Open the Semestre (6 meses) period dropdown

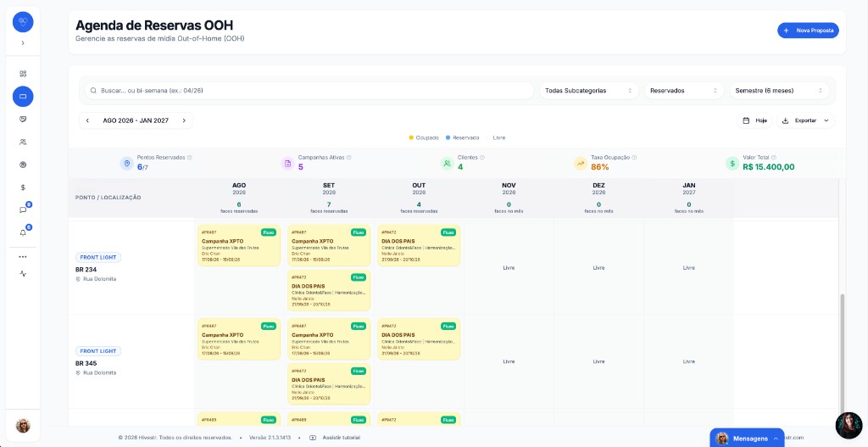coord(779,90)
